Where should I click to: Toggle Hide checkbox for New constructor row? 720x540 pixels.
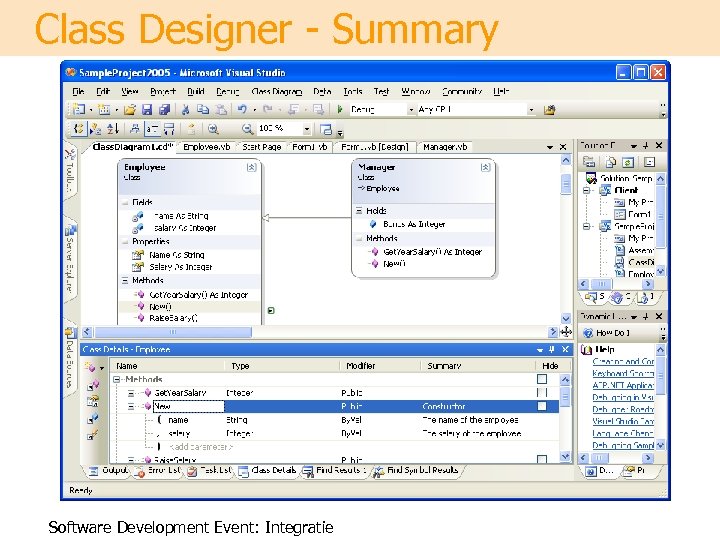tap(542, 406)
